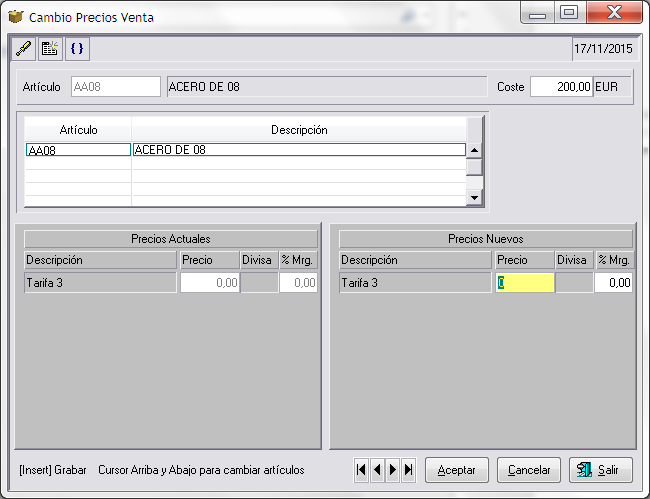650x499 pixels.
Task: Go to the previous record
Action: click(377, 470)
